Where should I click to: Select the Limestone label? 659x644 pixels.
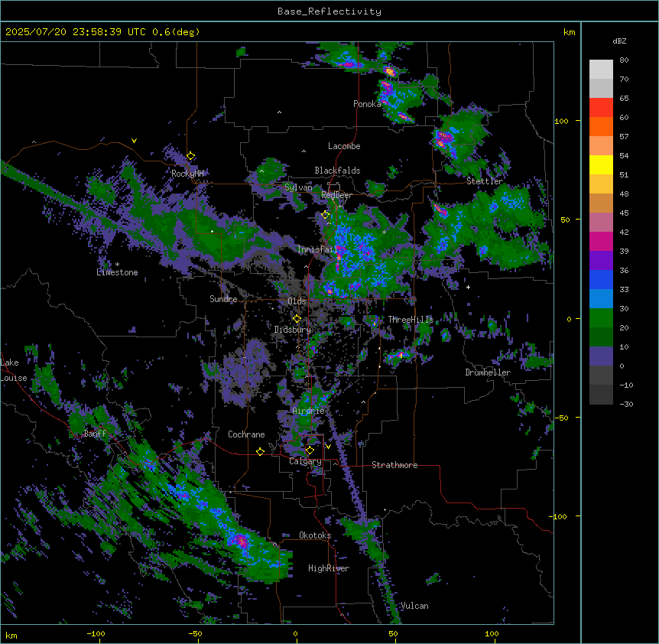click(x=117, y=272)
